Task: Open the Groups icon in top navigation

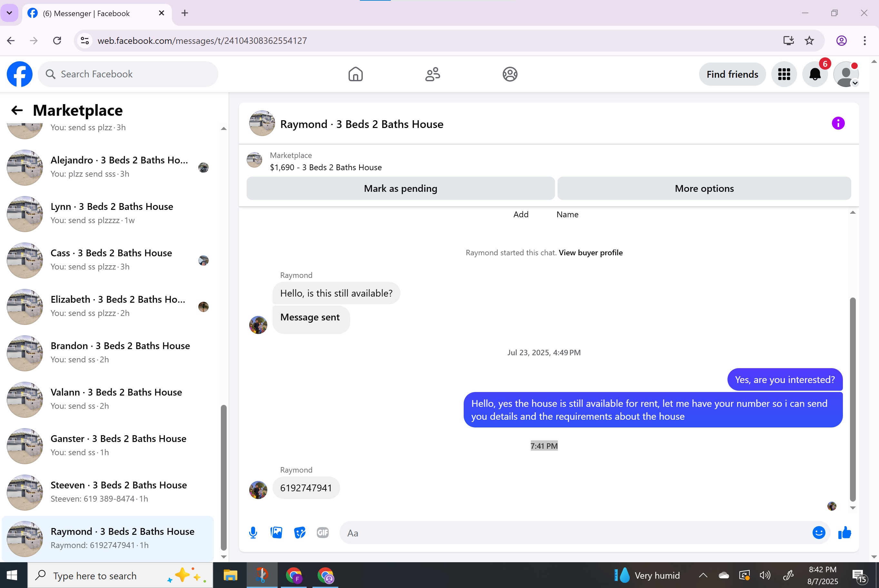Action: [509, 74]
